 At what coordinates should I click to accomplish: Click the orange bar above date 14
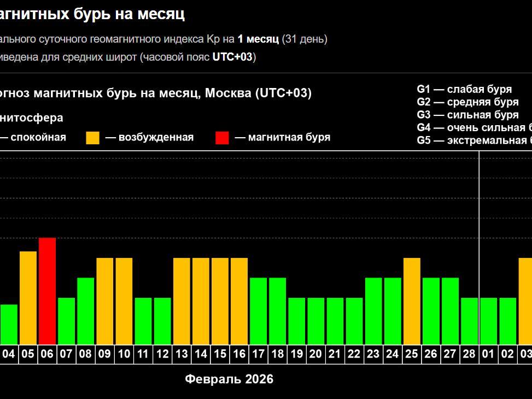[201, 301]
